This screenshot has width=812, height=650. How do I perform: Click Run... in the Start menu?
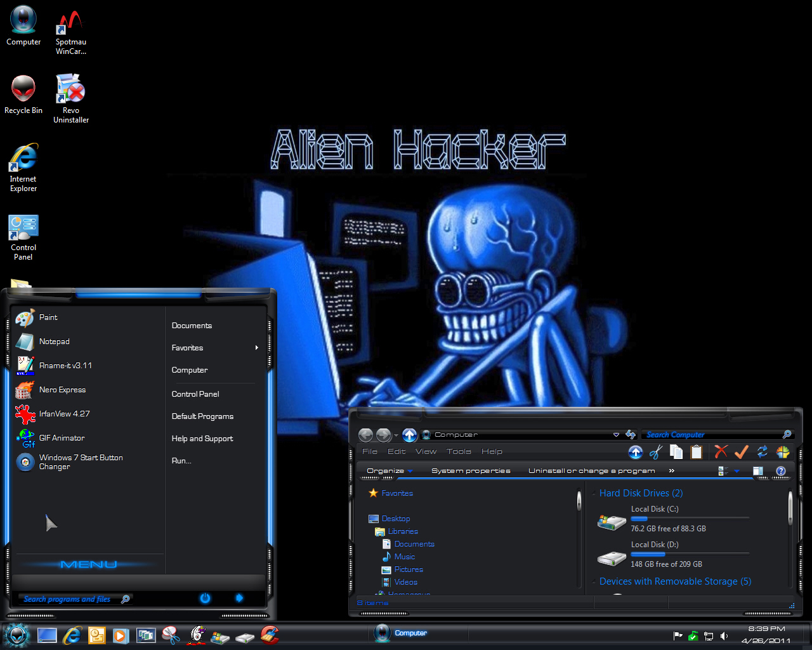point(181,461)
